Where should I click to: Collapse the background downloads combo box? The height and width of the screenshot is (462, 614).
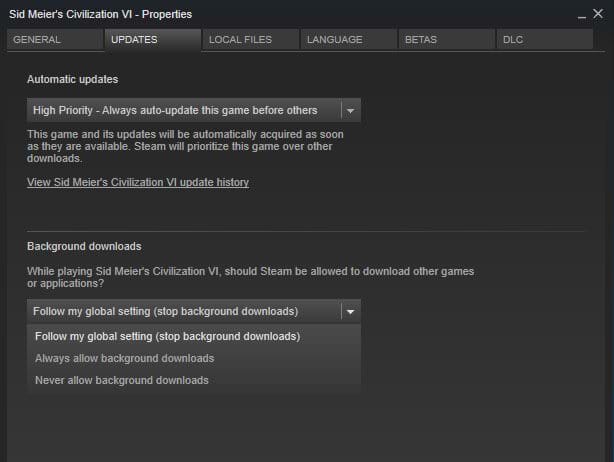coord(184,311)
